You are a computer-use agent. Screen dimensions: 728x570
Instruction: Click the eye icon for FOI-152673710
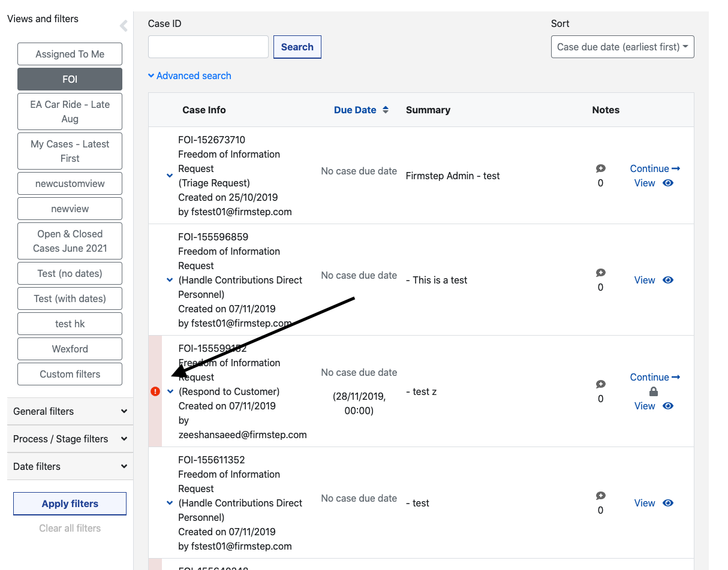668,183
